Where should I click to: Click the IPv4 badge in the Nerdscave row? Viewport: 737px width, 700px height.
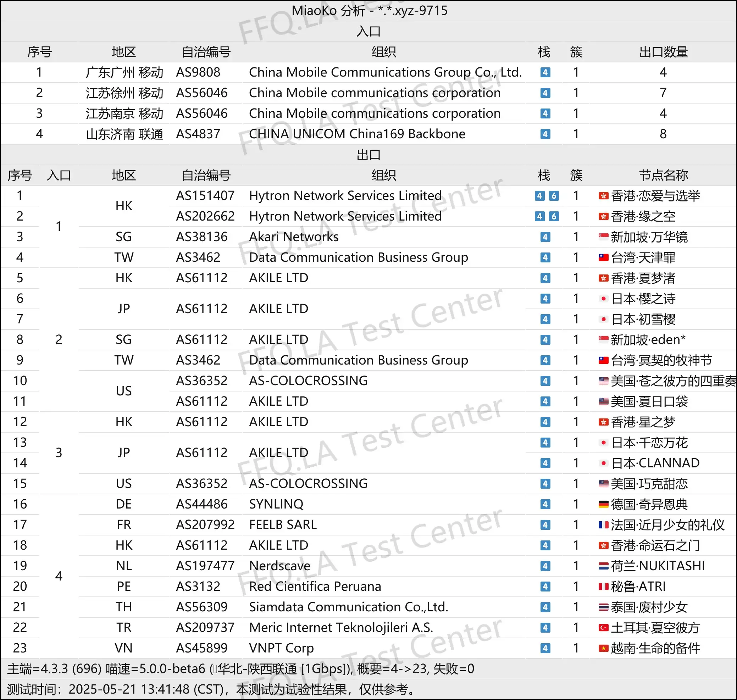[x=545, y=566]
